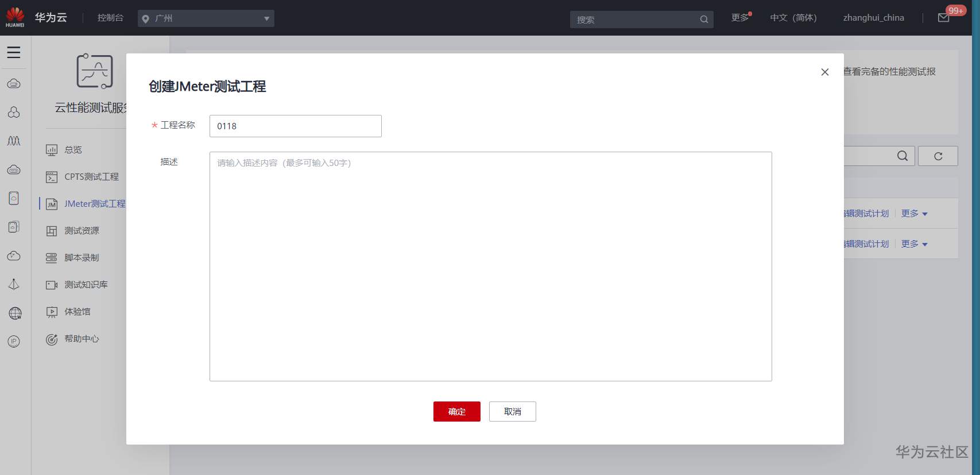Click the dialog title 创建JMeter测试工程
980x475 pixels.
point(207,86)
